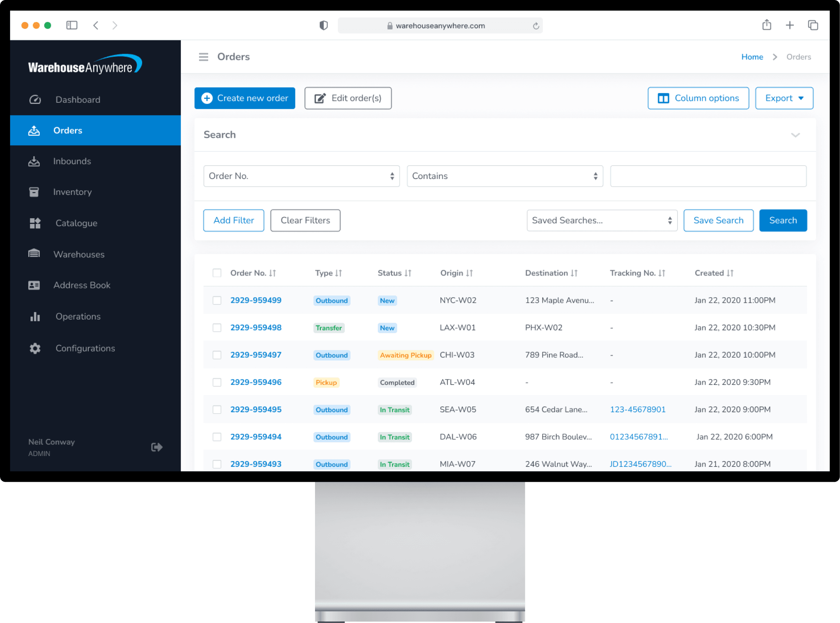This screenshot has width=840, height=623.
Task: Click the Create new order button
Action: [x=245, y=98]
